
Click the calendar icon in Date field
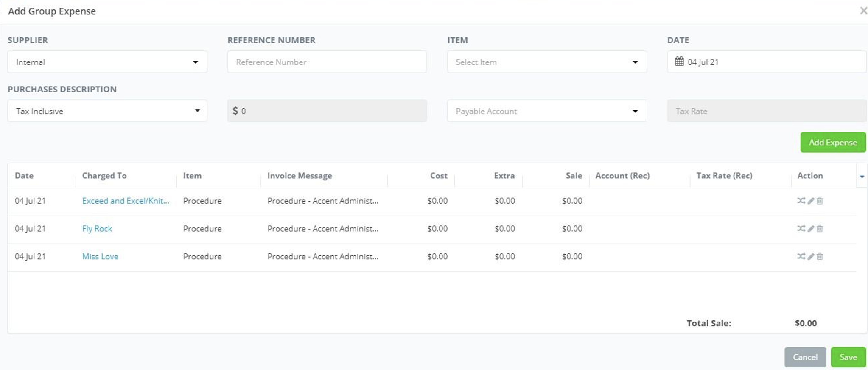click(x=679, y=62)
